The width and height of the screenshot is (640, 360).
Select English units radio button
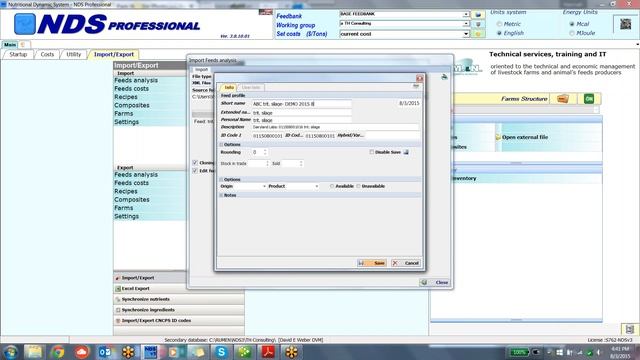(x=499, y=33)
